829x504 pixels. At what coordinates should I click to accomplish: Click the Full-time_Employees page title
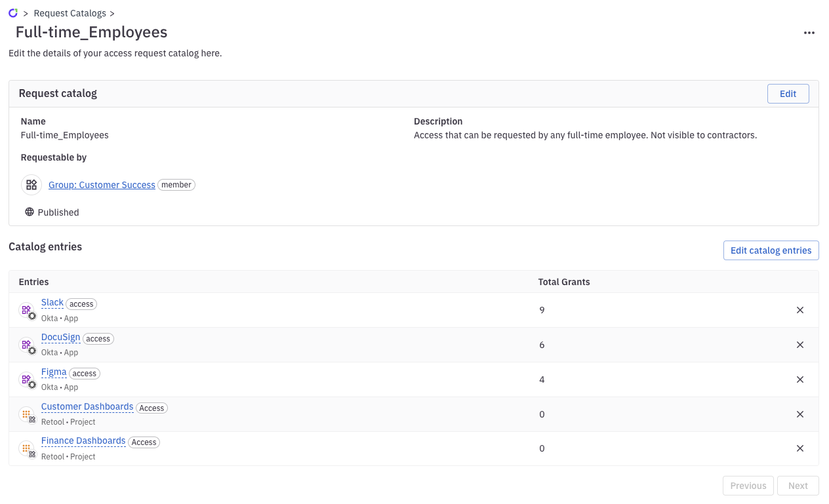pos(91,32)
